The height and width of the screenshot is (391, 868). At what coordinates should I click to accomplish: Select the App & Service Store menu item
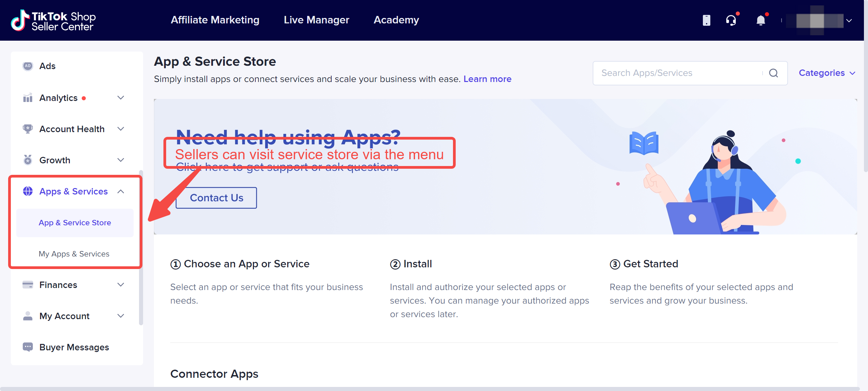pyautogui.click(x=74, y=223)
